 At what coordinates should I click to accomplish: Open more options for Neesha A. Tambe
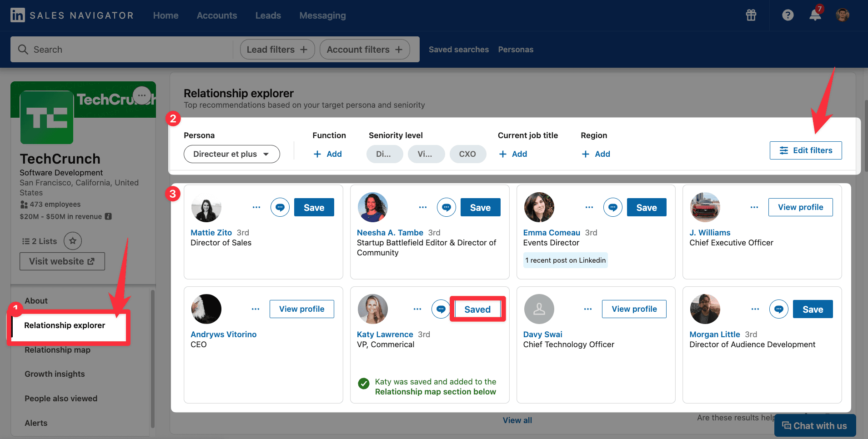[x=423, y=207]
